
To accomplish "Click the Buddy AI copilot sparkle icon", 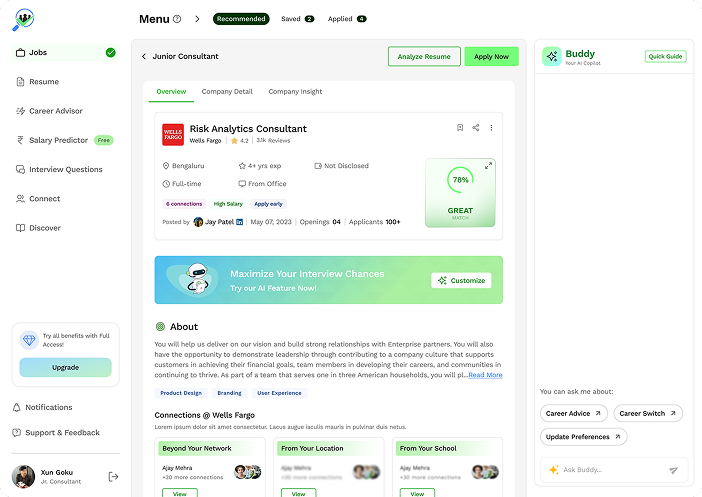I will pos(552,56).
